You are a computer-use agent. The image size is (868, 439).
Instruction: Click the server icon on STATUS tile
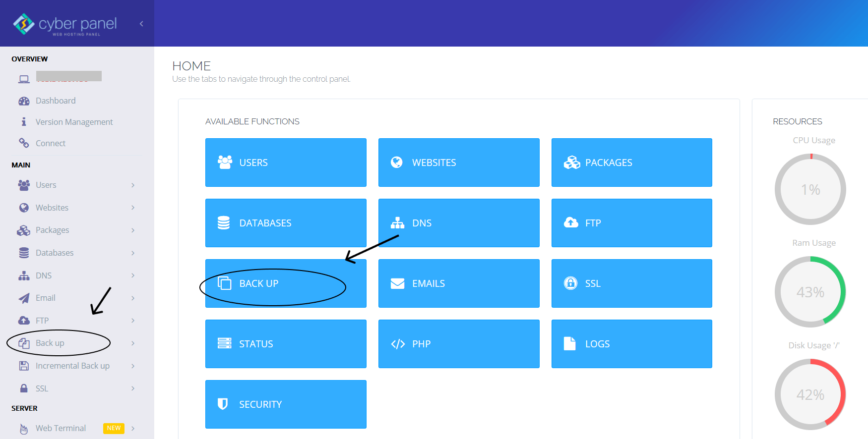[x=225, y=343]
